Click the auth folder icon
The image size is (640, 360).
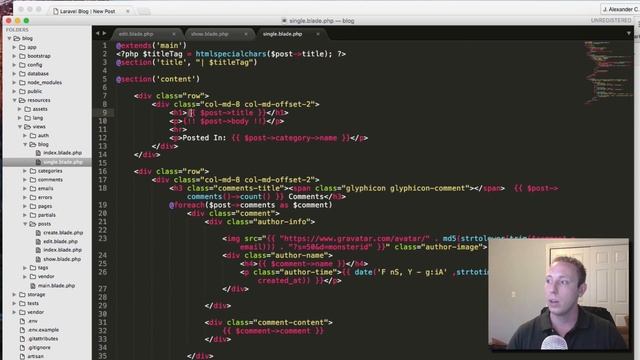[x=33, y=136]
